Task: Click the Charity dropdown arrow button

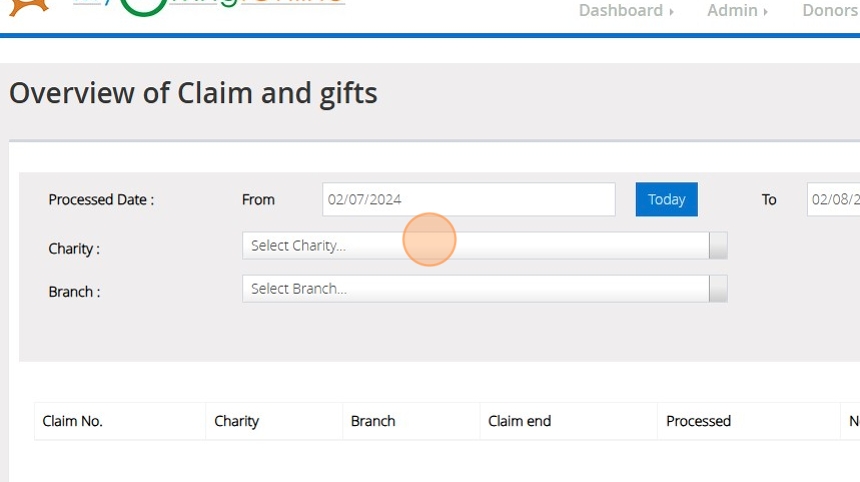Action: point(718,246)
